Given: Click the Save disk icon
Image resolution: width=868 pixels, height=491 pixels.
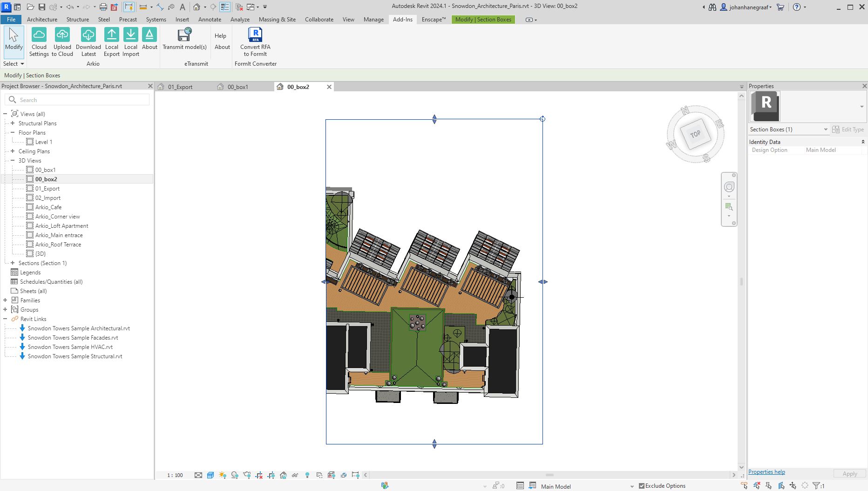Looking at the screenshot, I should [x=41, y=7].
